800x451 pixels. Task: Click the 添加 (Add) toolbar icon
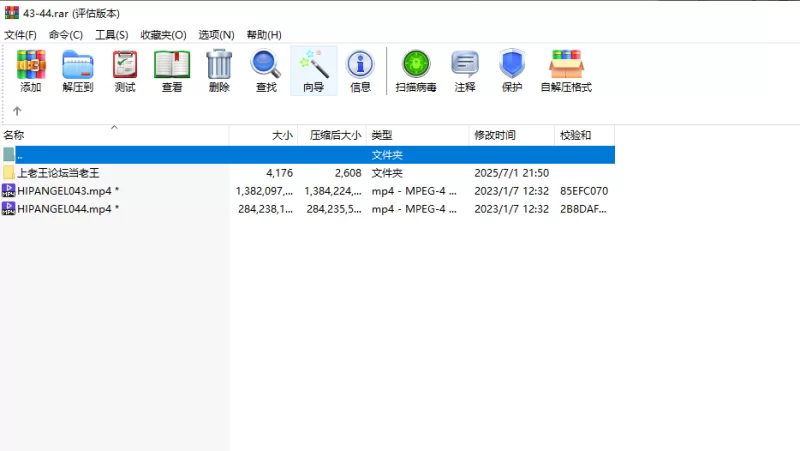[x=31, y=65]
